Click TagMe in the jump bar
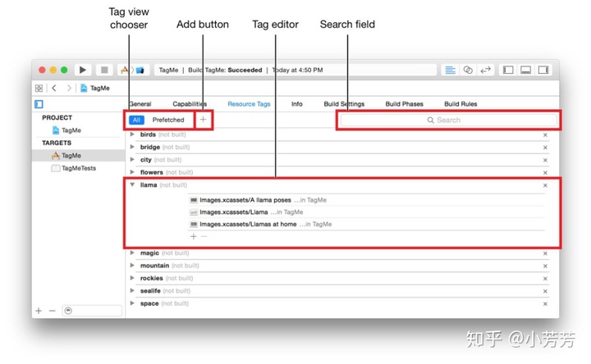Viewport: 591px width, 364px height. 95,88
